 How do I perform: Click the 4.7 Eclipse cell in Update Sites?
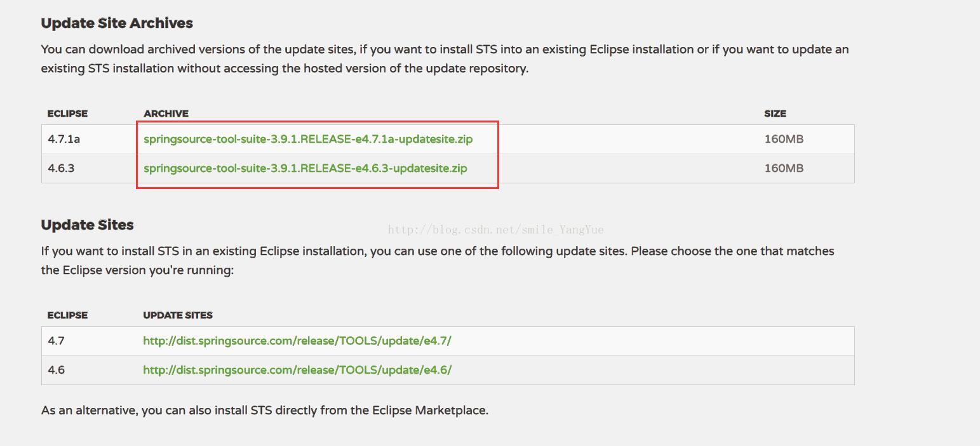56,341
